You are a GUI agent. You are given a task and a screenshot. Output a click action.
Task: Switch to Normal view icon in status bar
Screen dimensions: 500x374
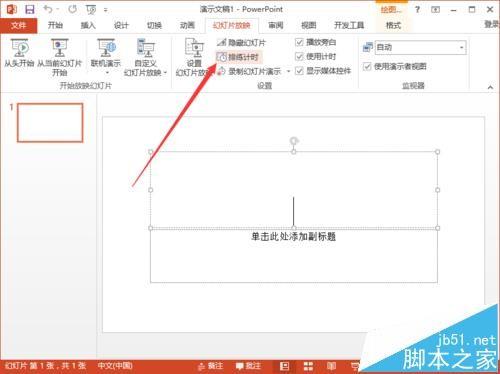point(284,366)
